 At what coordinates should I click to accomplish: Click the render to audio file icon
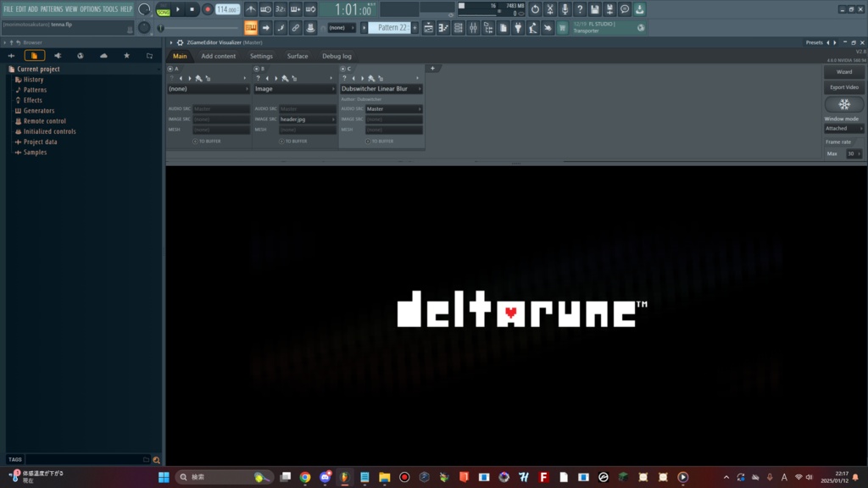click(609, 9)
